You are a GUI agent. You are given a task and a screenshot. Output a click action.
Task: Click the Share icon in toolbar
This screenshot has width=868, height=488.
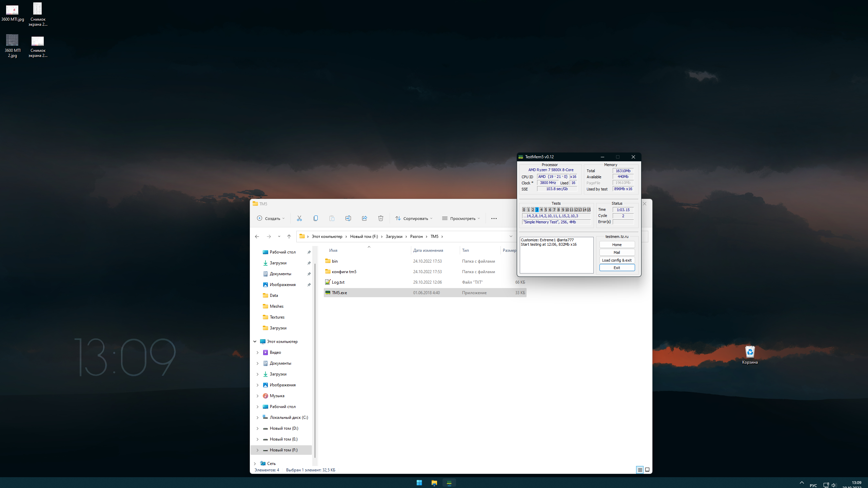point(364,218)
